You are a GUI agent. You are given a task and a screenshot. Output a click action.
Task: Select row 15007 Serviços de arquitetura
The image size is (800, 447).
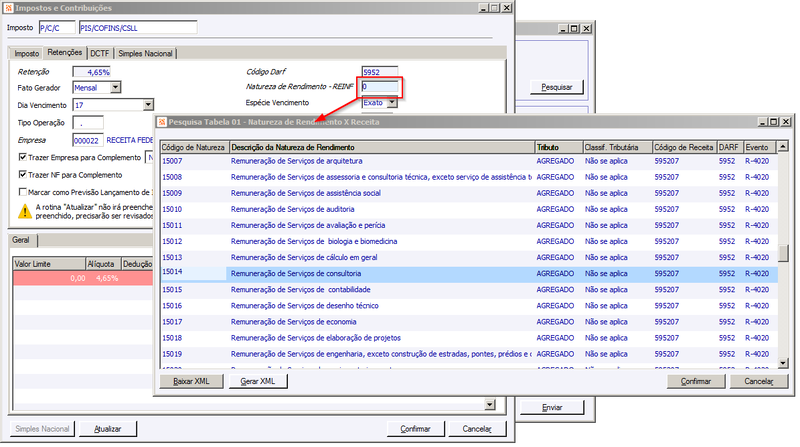[469, 161]
